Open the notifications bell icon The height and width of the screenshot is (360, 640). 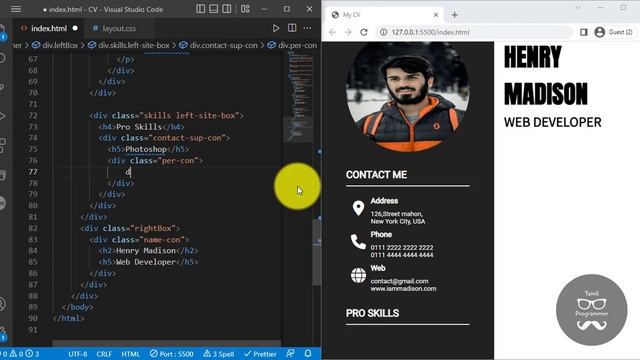click(x=308, y=353)
